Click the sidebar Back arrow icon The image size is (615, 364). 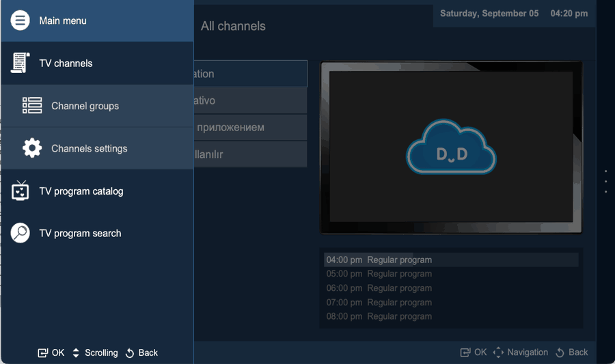130,353
